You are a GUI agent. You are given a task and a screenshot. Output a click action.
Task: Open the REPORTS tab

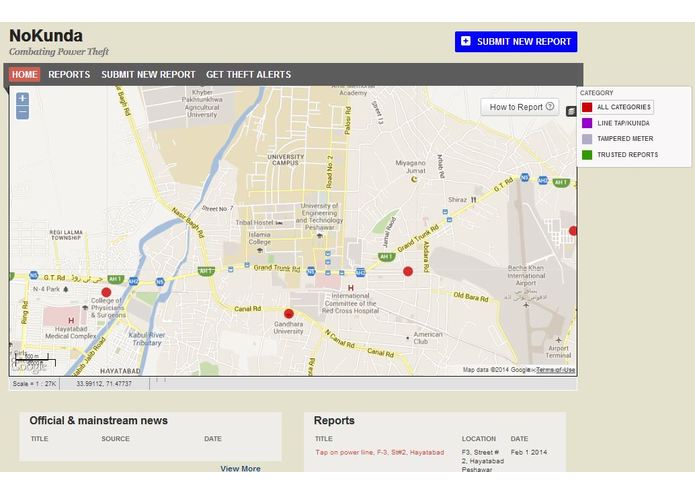(69, 74)
